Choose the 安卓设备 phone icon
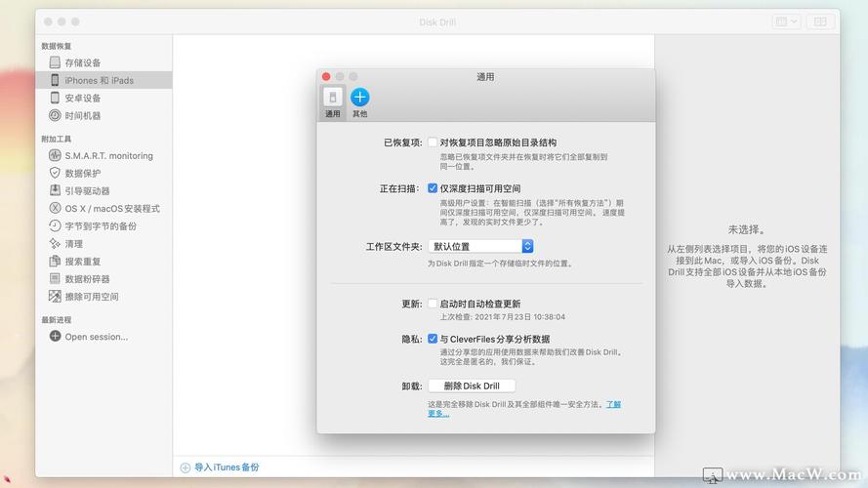 point(55,98)
